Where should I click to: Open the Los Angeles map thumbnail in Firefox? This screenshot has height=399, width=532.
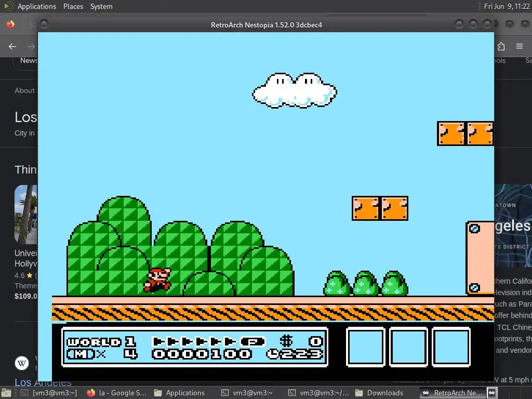(x=513, y=225)
